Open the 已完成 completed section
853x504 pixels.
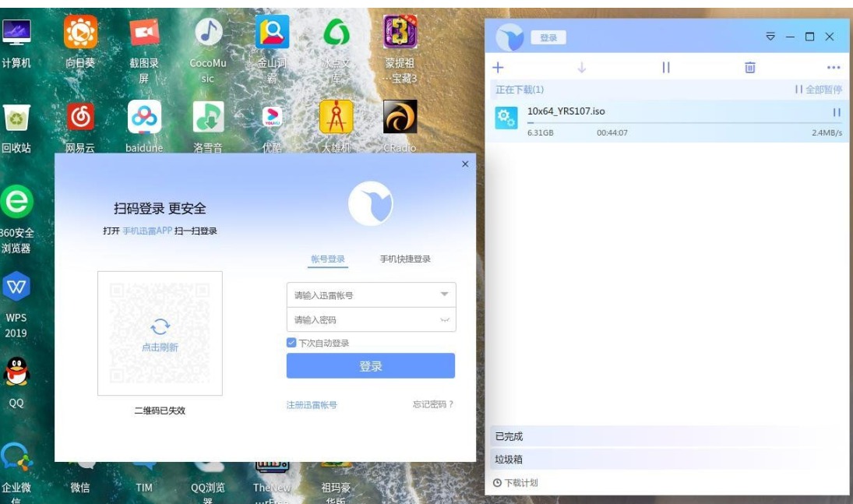pos(668,436)
